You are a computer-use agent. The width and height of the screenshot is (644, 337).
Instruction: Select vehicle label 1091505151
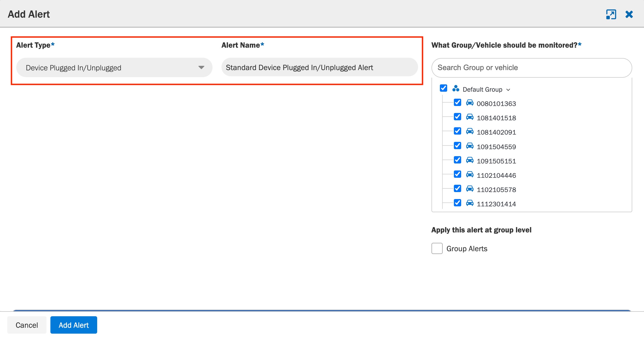pos(496,161)
